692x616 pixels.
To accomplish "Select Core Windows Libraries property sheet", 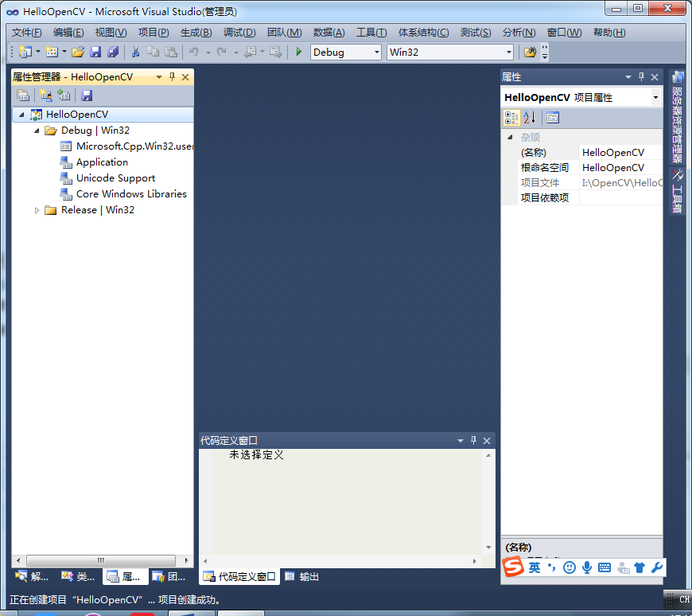I will coord(123,194).
